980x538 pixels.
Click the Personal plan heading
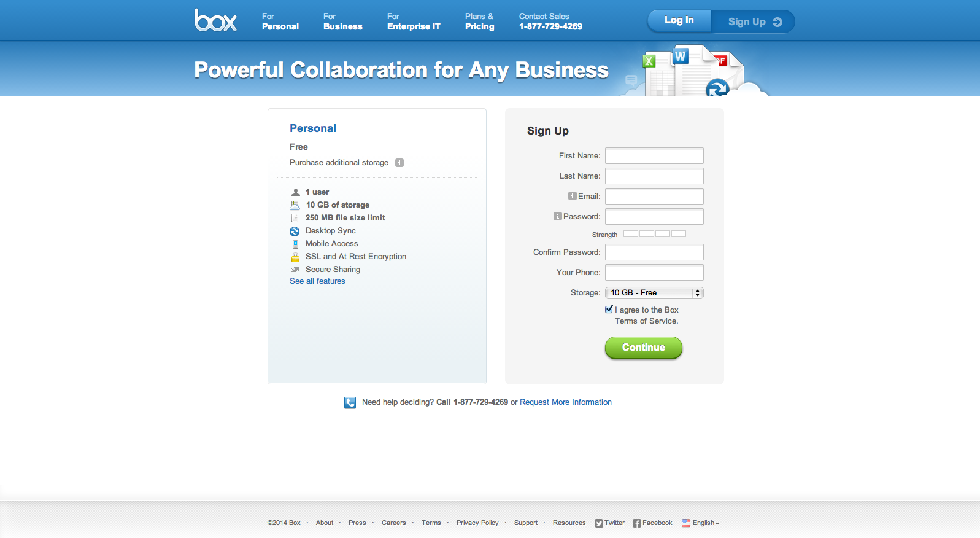(x=313, y=128)
